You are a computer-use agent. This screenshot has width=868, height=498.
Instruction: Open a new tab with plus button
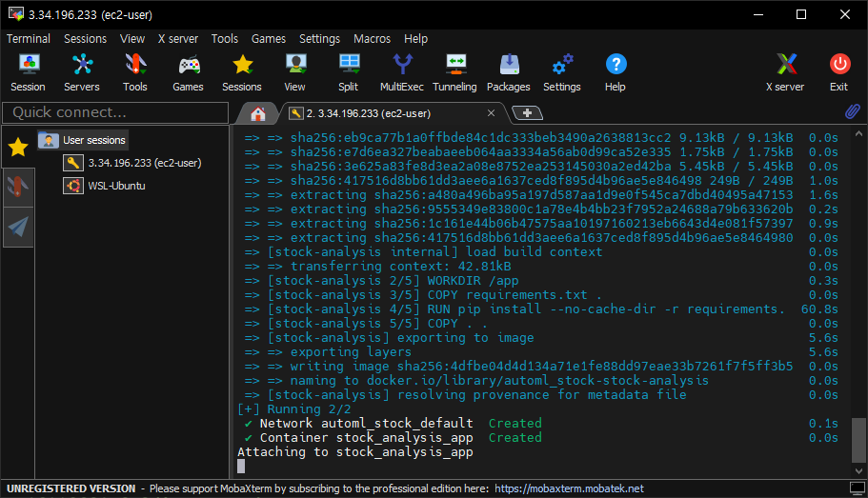527,113
